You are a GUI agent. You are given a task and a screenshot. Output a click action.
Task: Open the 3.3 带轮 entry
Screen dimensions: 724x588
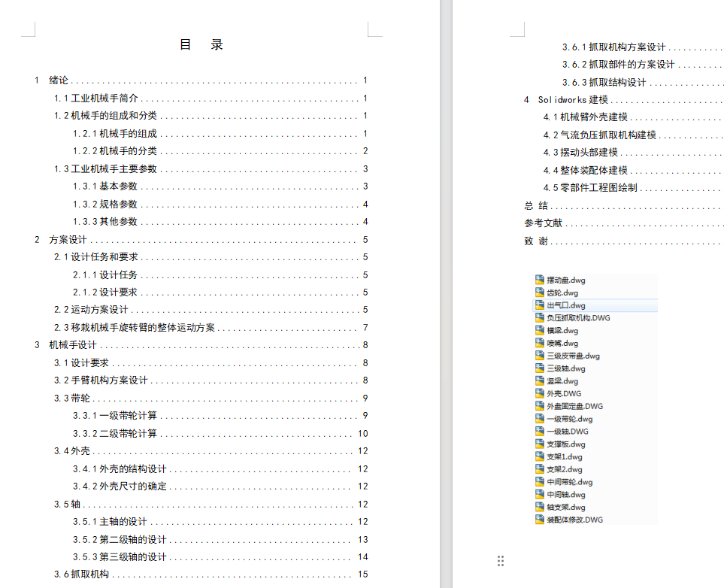pos(211,399)
